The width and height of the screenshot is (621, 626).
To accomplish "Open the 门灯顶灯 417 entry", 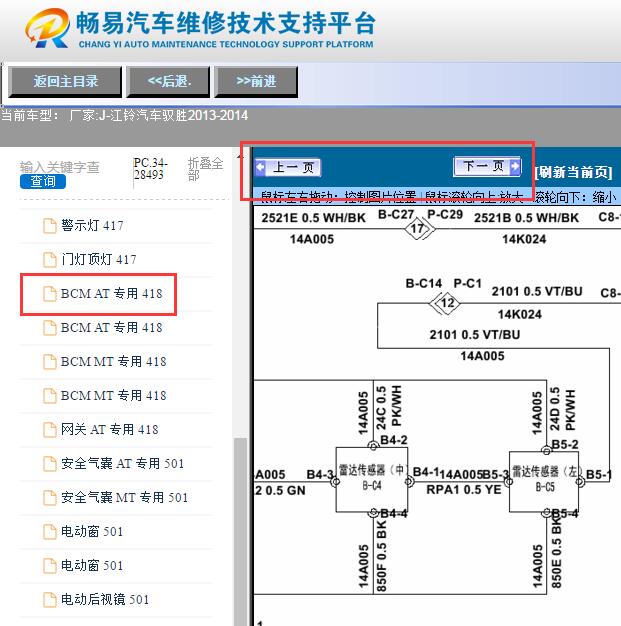I will click(x=99, y=260).
